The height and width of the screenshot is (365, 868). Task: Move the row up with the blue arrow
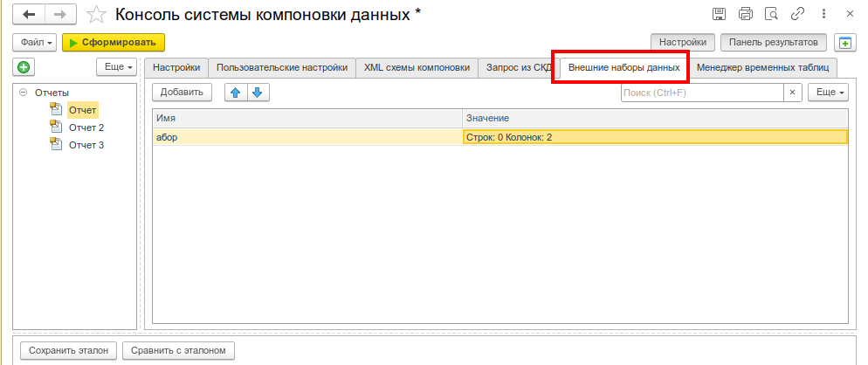(235, 93)
